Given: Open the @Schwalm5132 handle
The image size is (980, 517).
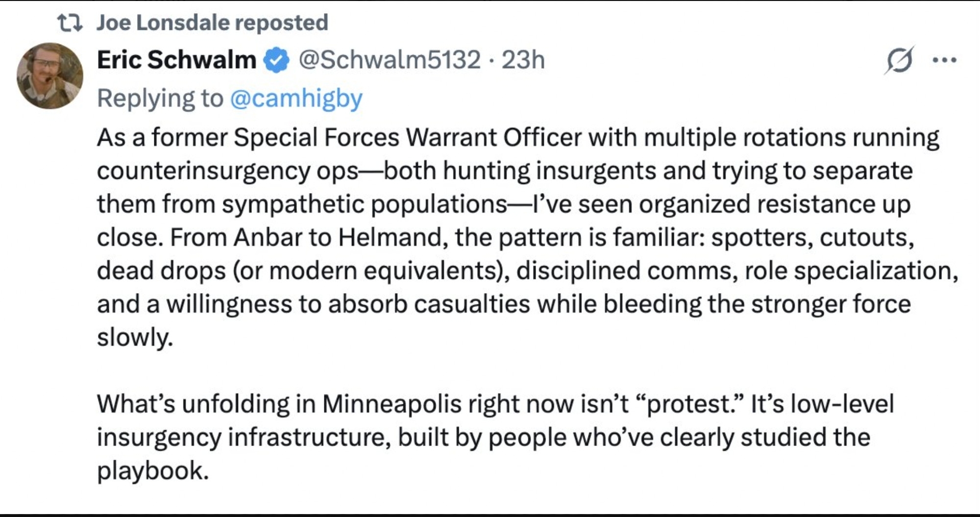Looking at the screenshot, I should (x=390, y=60).
